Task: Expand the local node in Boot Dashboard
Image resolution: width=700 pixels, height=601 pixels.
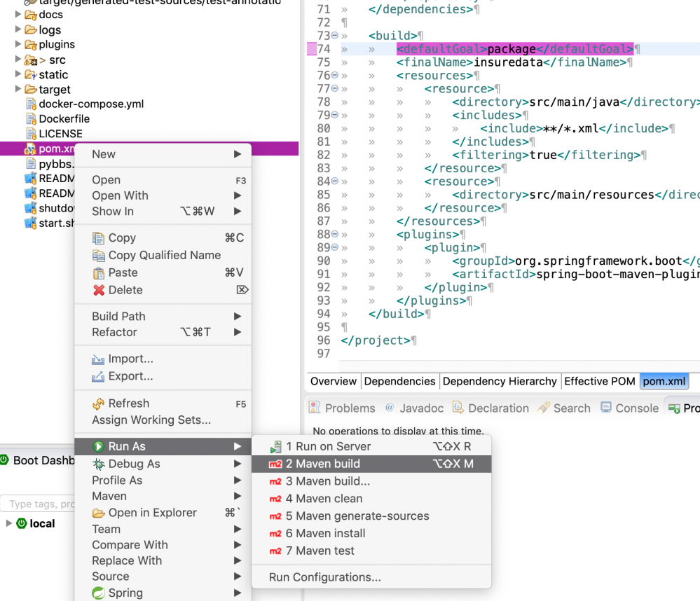Action: 8,523
